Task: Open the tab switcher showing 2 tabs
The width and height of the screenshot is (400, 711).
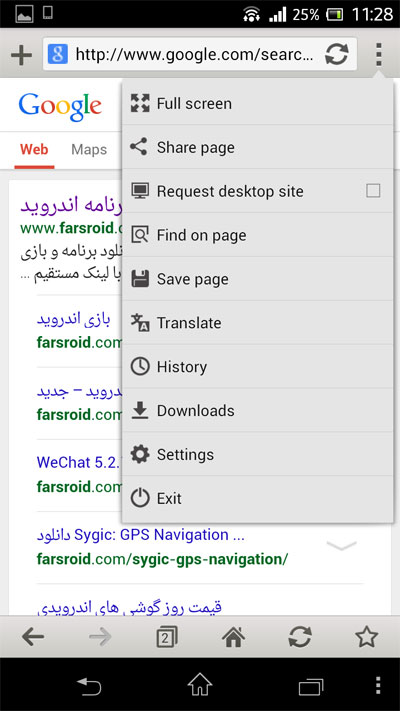Action: 166,638
